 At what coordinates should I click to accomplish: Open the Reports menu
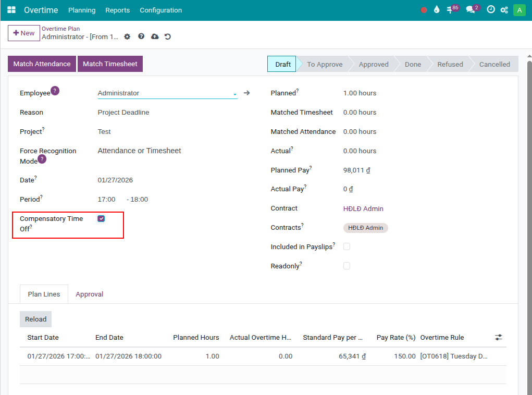point(117,10)
